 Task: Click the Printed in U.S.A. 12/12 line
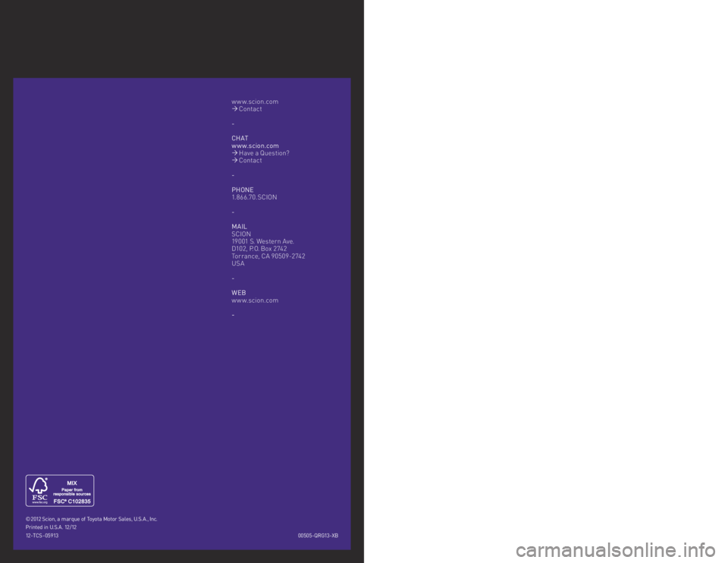coord(51,527)
